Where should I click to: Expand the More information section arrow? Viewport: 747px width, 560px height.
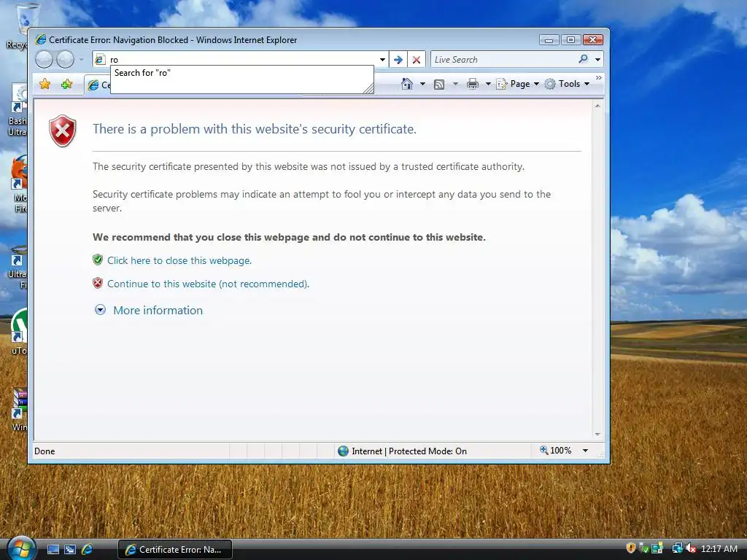(x=100, y=310)
